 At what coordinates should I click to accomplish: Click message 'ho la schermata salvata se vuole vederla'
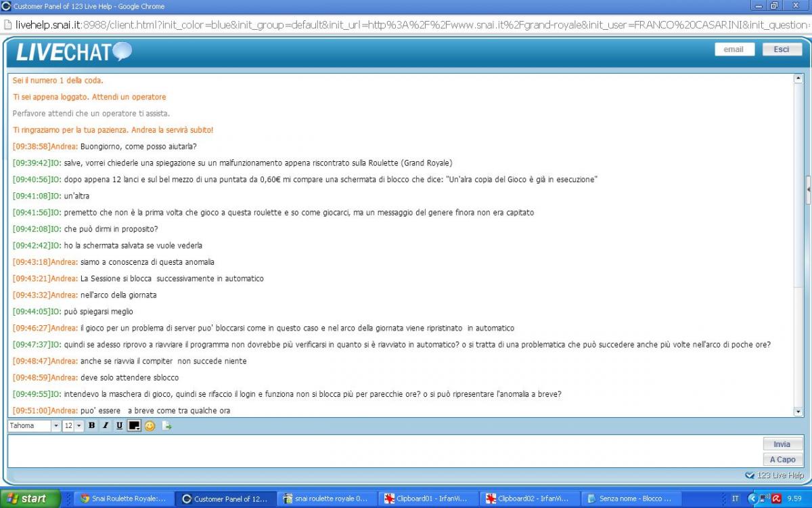(133, 245)
